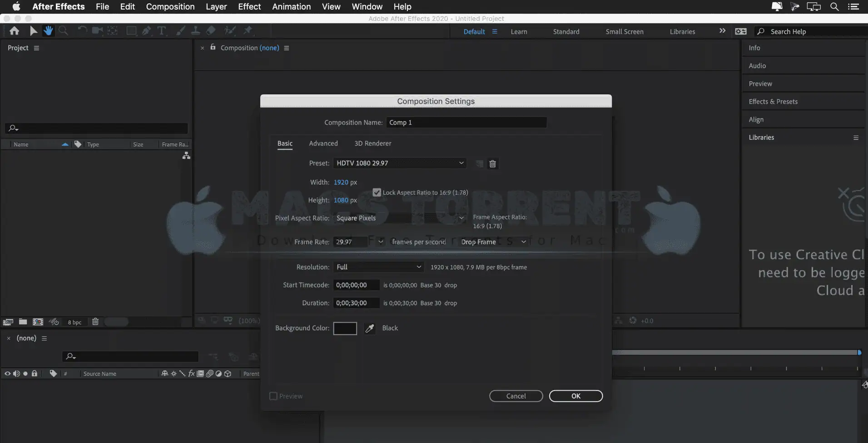Image resolution: width=868 pixels, height=443 pixels.
Task: Enable the Preview checkbox in the dialog
Action: (273, 396)
